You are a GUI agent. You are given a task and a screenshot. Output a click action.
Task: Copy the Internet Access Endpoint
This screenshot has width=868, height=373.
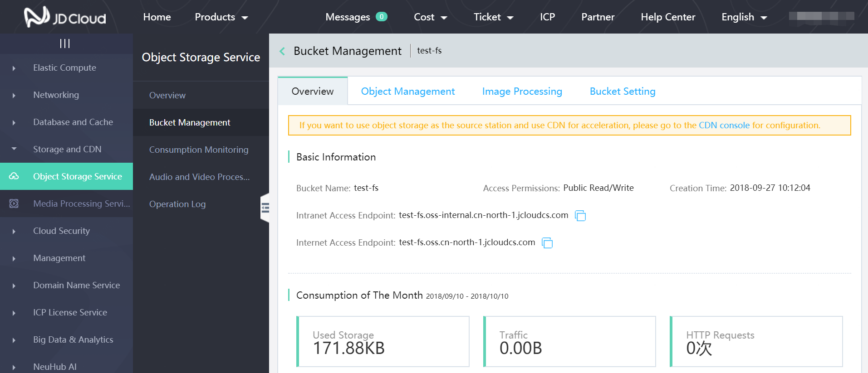coord(547,243)
